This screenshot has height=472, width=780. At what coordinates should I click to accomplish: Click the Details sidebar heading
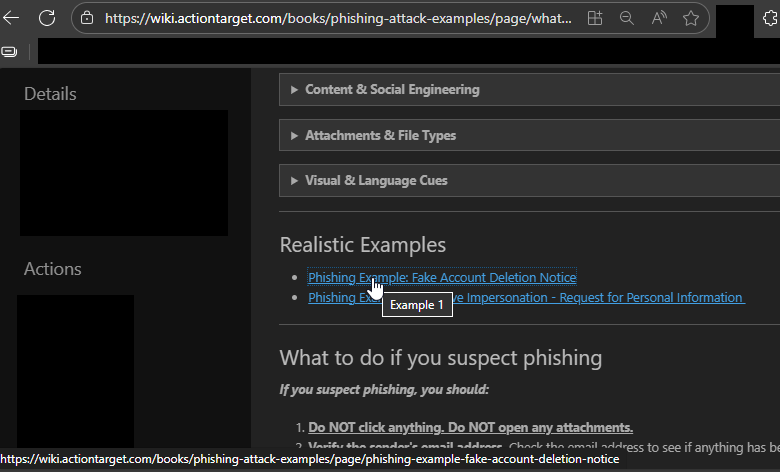(50, 94)
